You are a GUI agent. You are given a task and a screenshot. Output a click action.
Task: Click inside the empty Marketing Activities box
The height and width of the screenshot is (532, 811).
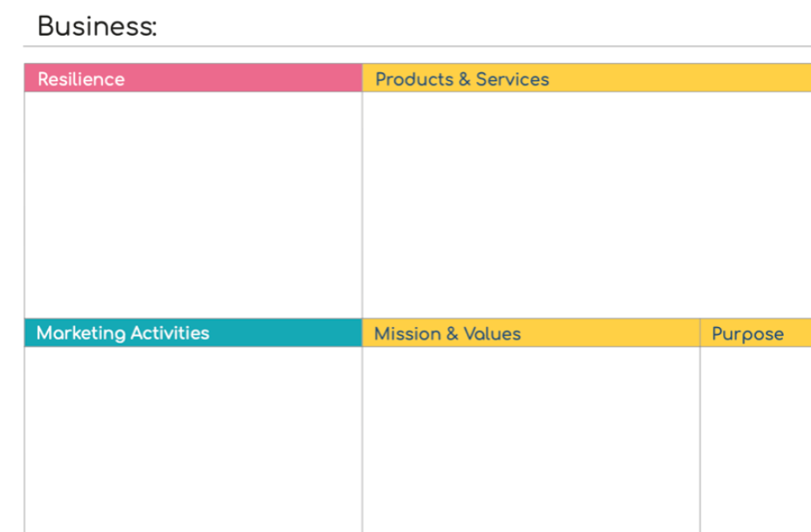[194, 440]
